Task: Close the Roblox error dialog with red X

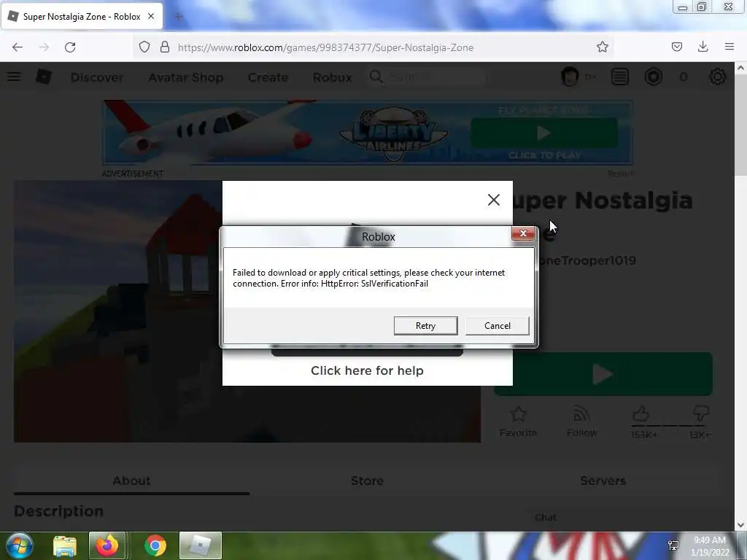Action: coord(523,233)
